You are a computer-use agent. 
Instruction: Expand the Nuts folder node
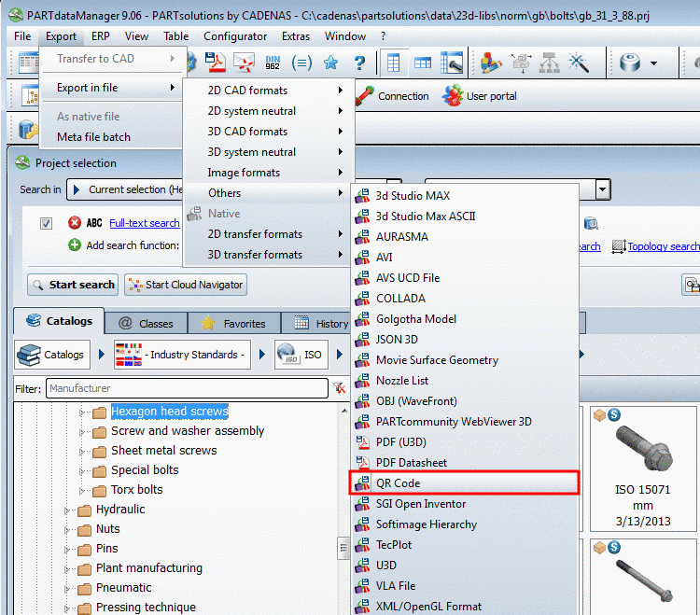click(67, 530)
